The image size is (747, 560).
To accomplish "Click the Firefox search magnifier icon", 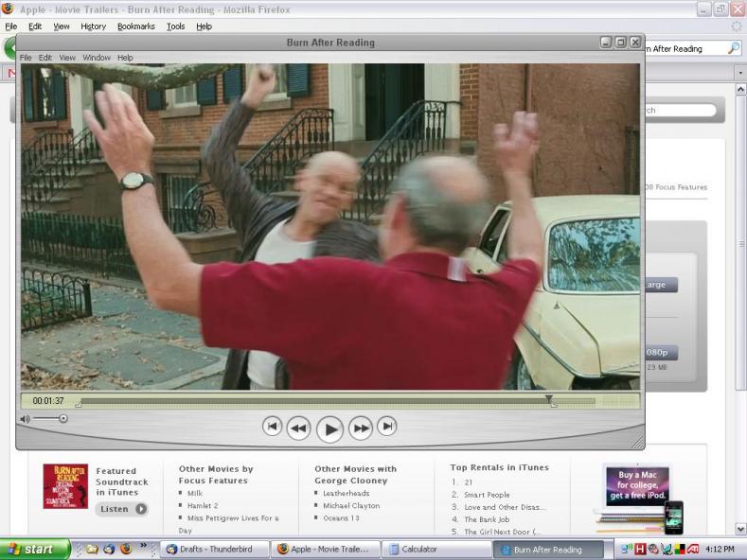I will (x=734, y=48).
